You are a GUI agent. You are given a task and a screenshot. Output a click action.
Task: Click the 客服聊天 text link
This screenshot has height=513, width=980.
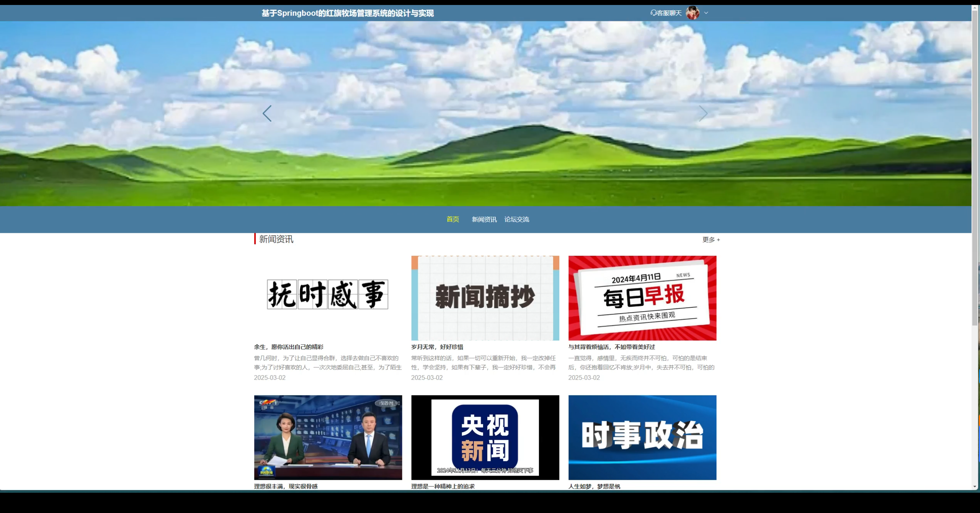click(669, 13)
